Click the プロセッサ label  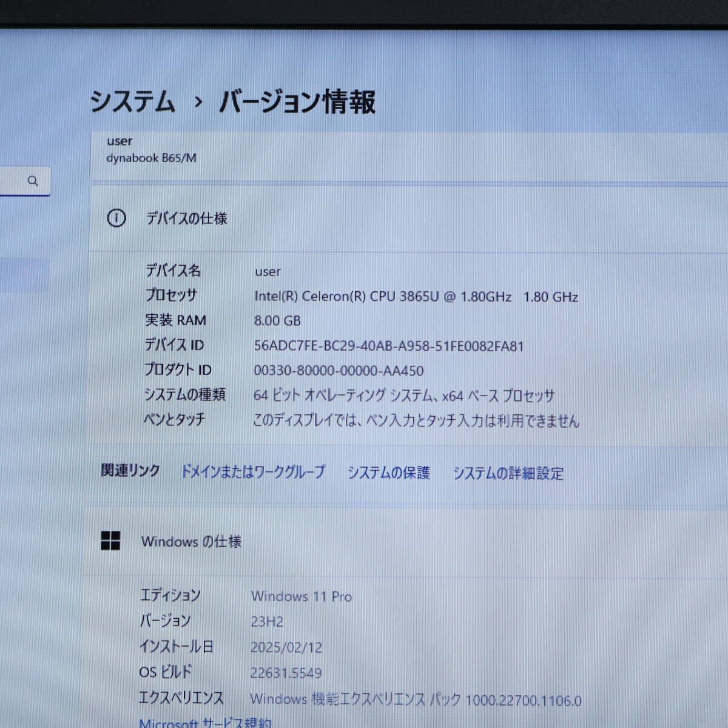171,295
